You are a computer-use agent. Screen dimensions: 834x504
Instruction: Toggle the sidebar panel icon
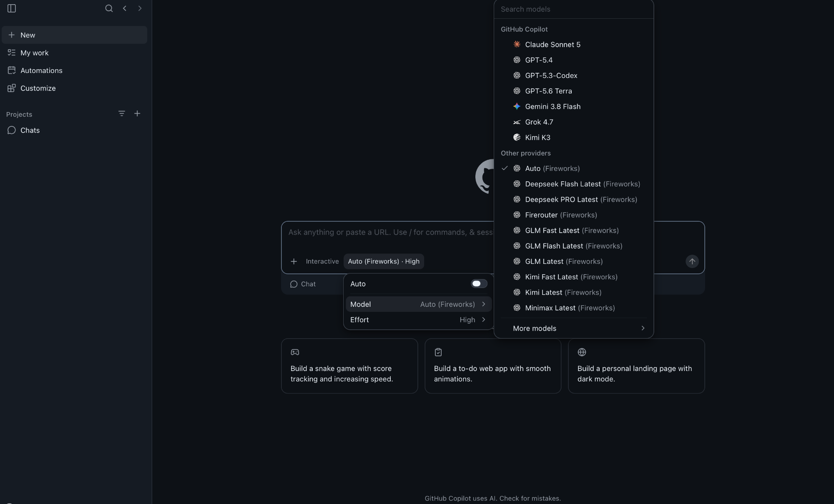(12, 8)
